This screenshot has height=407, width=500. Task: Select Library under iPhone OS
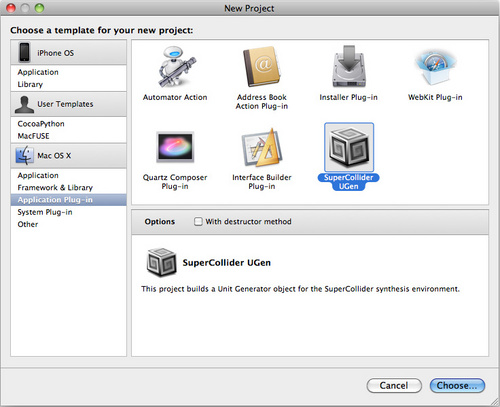click(x=68, y=84)
